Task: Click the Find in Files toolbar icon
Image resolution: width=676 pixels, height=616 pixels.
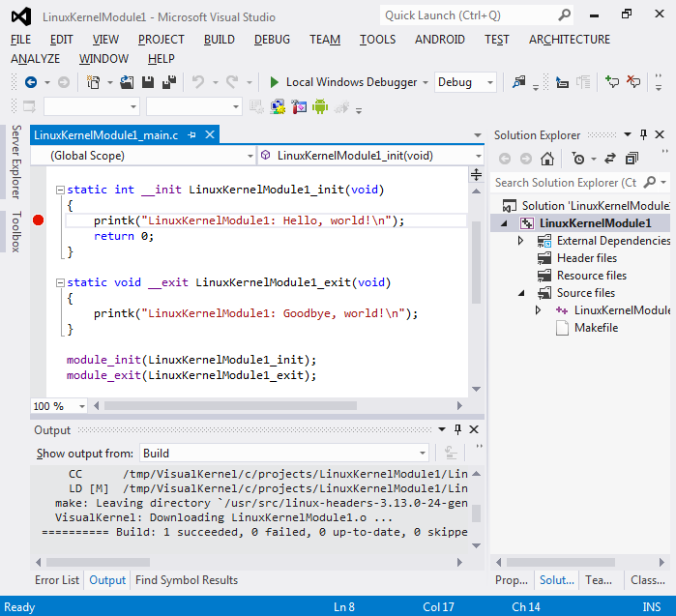Action: (x=518, y=82)
